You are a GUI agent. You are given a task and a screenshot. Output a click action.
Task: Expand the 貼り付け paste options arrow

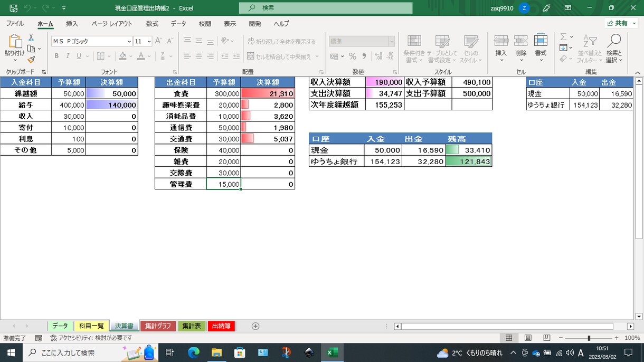[15, 60]
